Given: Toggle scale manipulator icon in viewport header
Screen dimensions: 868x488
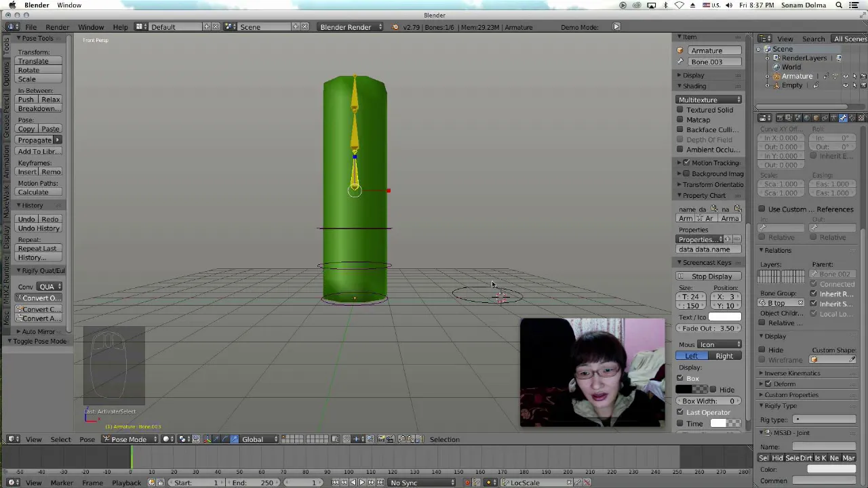Looking at the screenshot, I should click(234, 439).
